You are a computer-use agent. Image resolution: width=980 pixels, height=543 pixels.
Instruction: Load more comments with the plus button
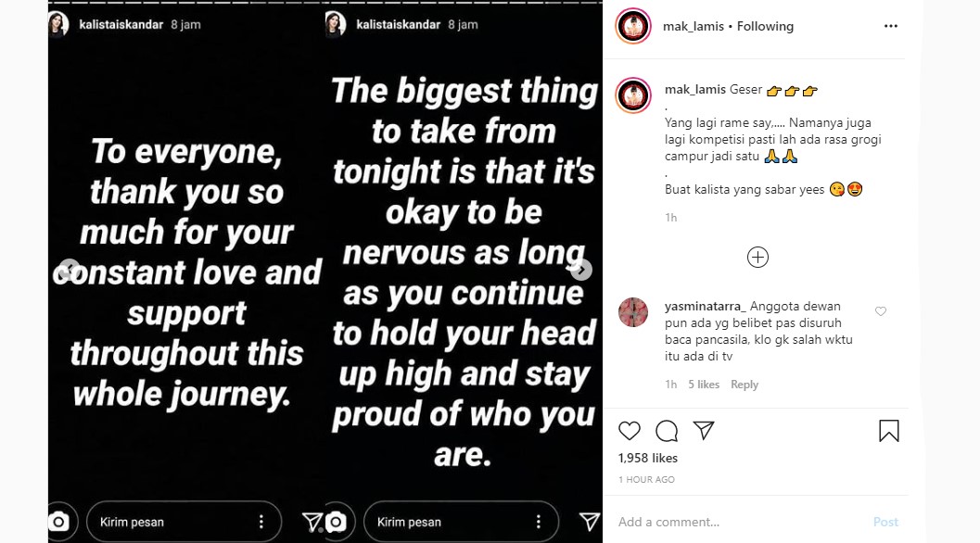pos(757,257)
